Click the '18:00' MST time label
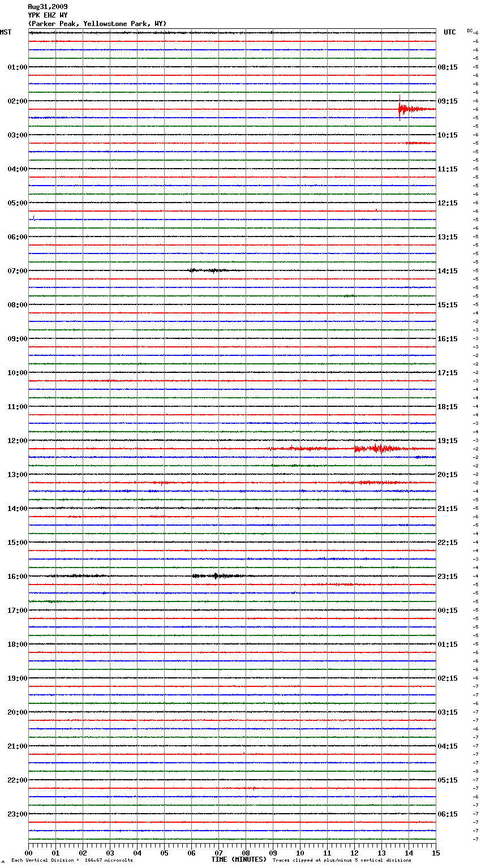 tap(18, 644)
